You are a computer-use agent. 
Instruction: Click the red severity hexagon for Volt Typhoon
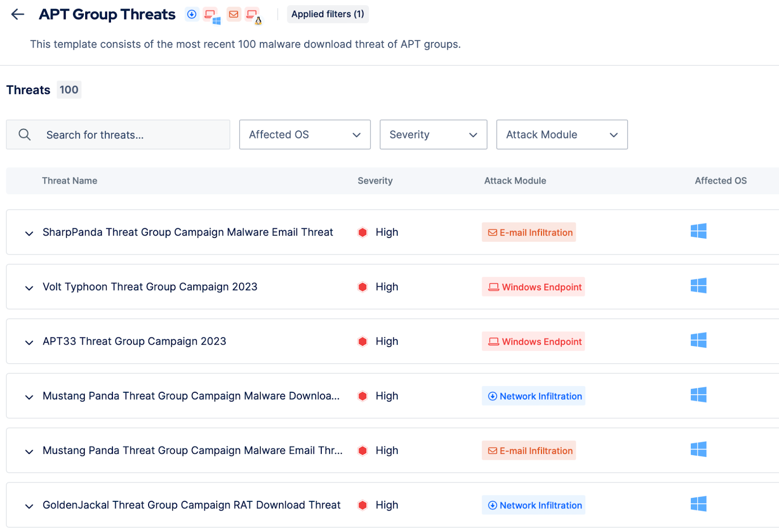click(x=362, y=287)
